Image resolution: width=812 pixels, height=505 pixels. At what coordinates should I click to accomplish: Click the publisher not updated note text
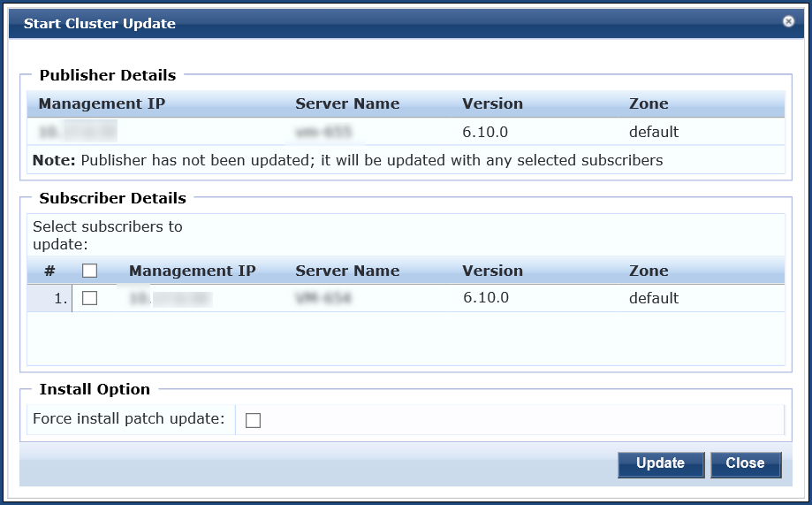[347, 160]
